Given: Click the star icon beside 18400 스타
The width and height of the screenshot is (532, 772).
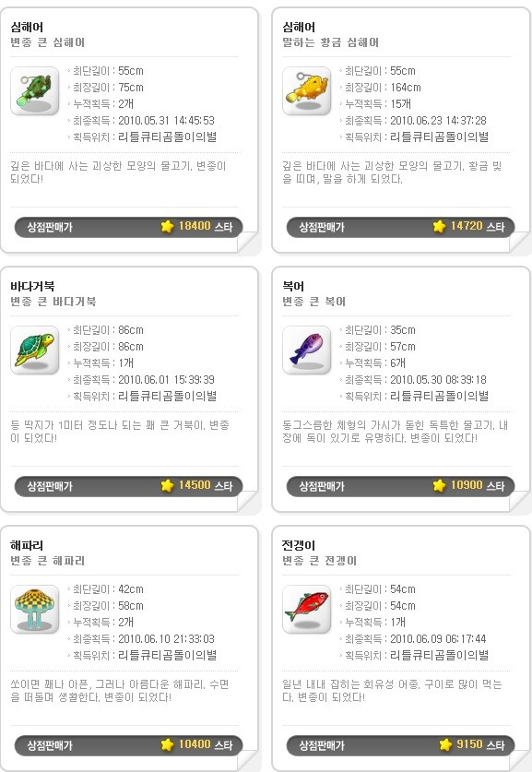Looking at the screenshot, I should pos(167,227).
